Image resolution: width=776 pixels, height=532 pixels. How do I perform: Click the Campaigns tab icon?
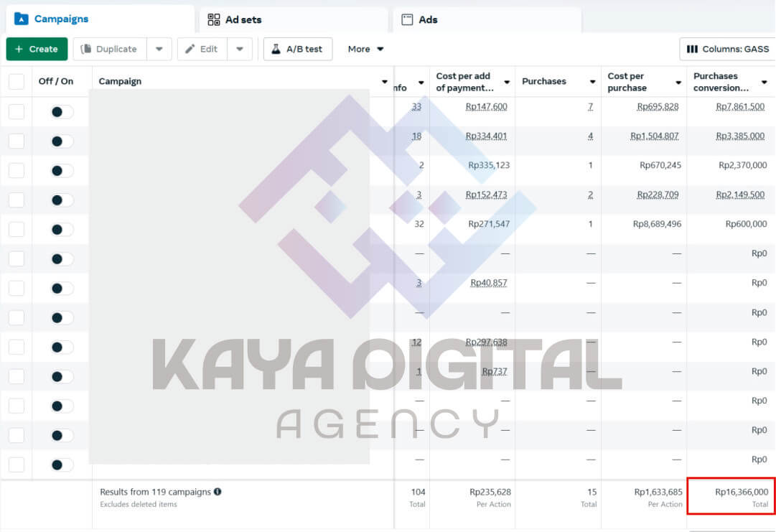point(21,19)
